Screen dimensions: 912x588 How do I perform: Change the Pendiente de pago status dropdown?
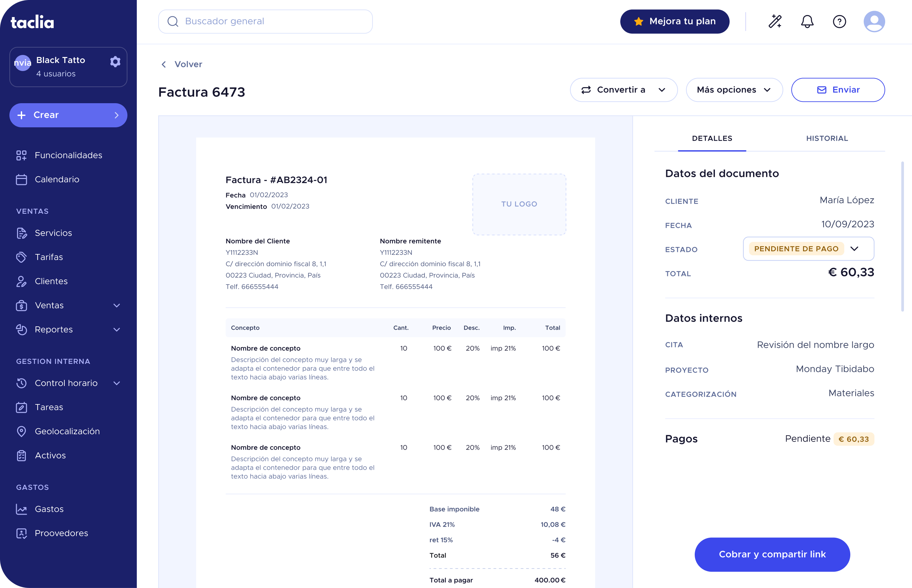(x=808, y=249)
